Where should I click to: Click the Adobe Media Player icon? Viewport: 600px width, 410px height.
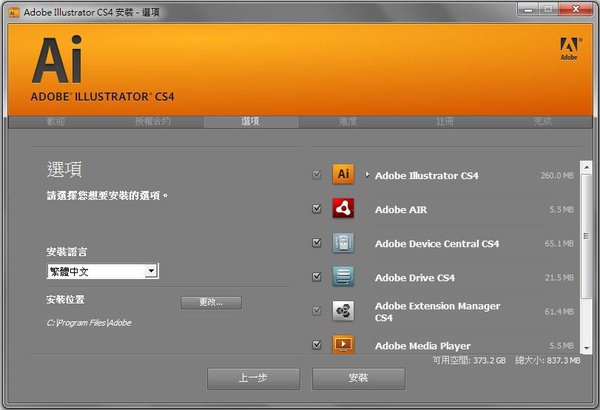pyautogui.click(x=343, y=344)
